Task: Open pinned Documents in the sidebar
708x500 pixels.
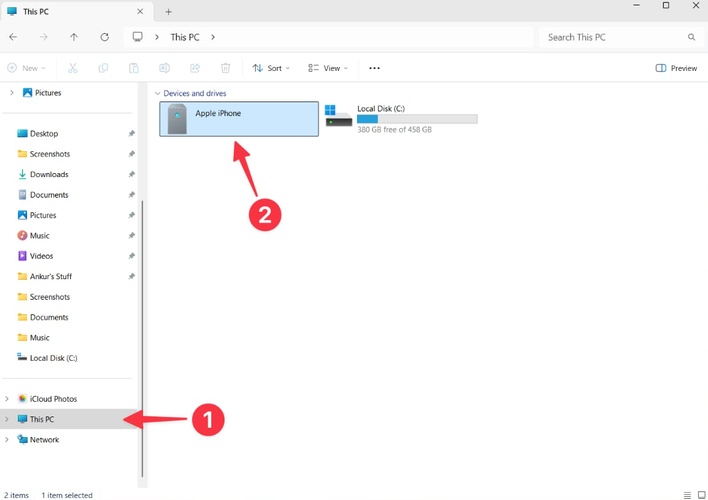Action: pos(42,195)
